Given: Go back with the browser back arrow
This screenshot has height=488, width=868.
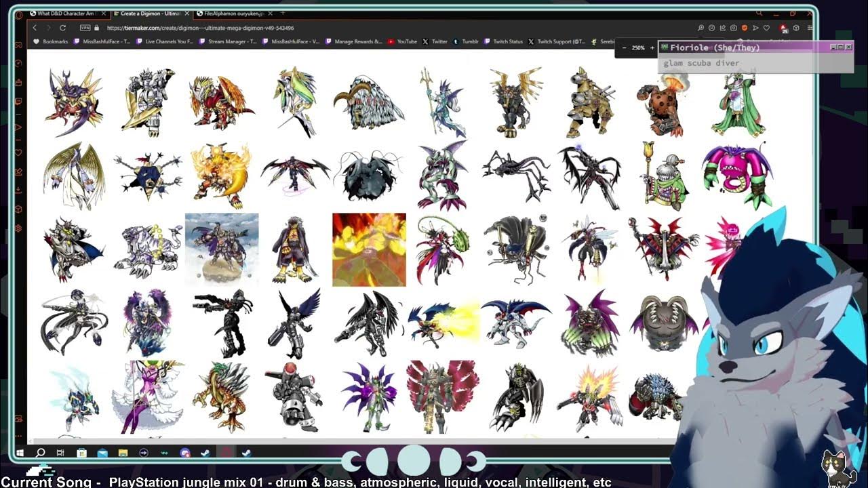Looking at the screenshot, I should point(35,28).
